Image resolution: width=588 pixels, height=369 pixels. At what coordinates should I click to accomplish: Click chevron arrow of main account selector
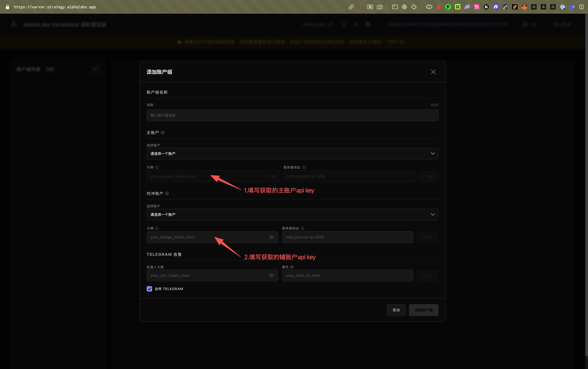click(x=433, y=154)
